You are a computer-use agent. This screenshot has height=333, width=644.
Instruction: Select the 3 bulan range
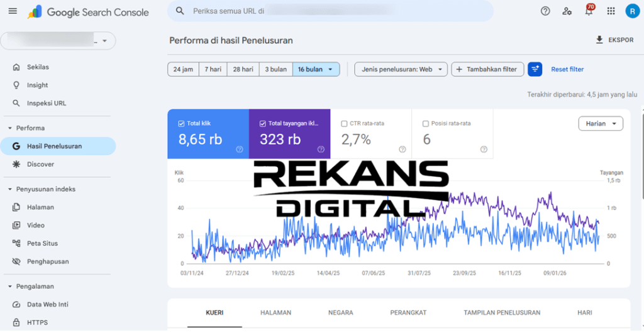pos(275,69)
